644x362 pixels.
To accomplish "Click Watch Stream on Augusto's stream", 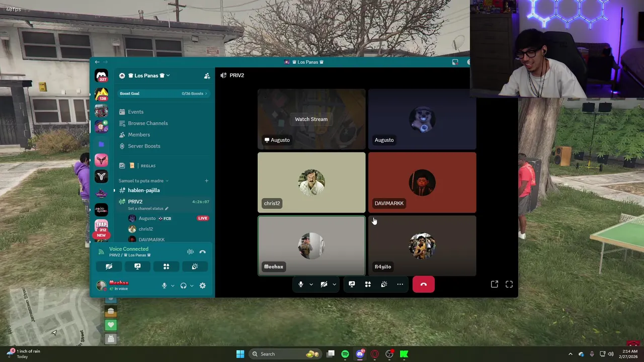I will (311, 119).
